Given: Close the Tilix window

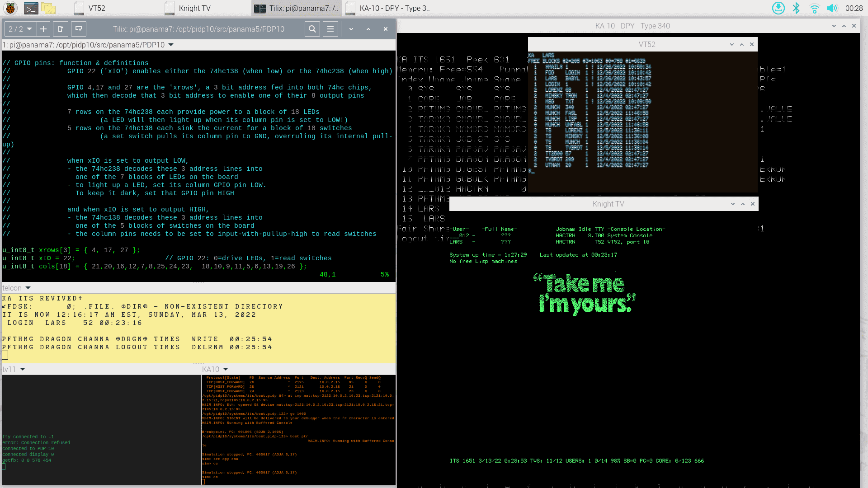Looking at the screenshot, I should point(386,29).
